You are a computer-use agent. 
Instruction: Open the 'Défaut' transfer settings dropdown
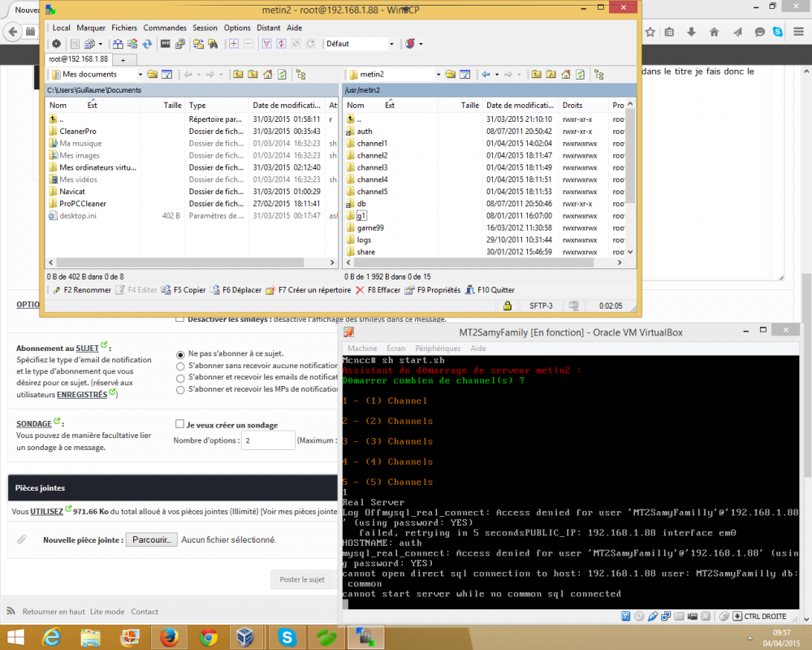pos(391,44)
